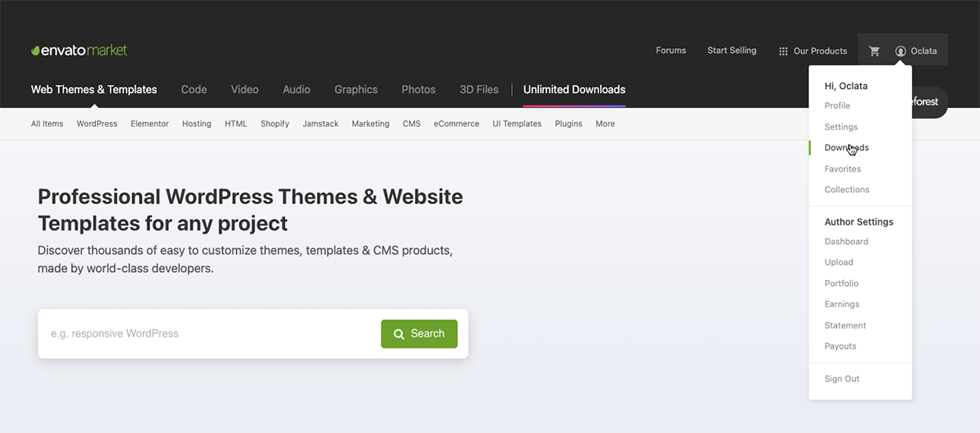This screenshot has height=433, width=980.
Task: Sign out from the account menu
Action: (841, 379)
